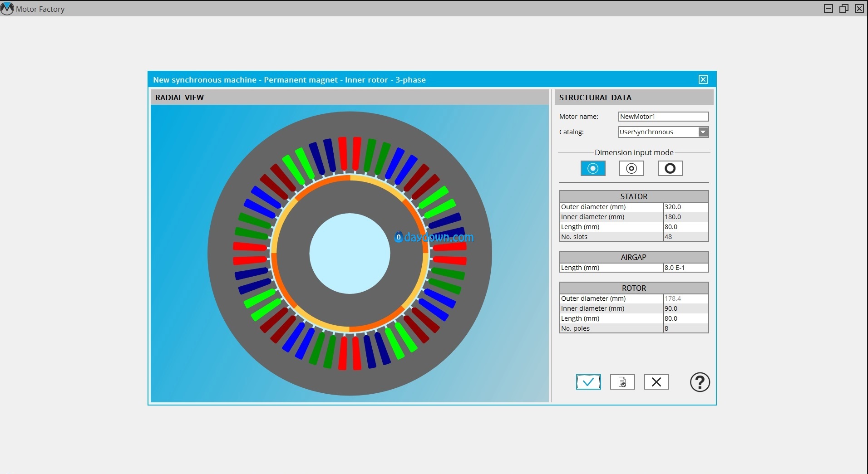Close the Motor Factory application window
Screen dimensions: 868x474
(859, 9)
